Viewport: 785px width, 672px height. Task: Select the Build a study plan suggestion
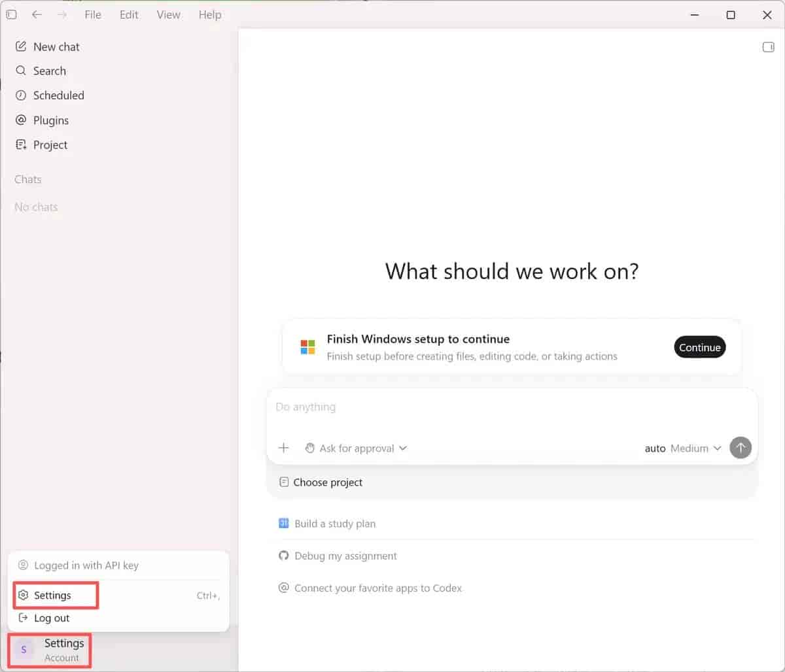(327, 524)
